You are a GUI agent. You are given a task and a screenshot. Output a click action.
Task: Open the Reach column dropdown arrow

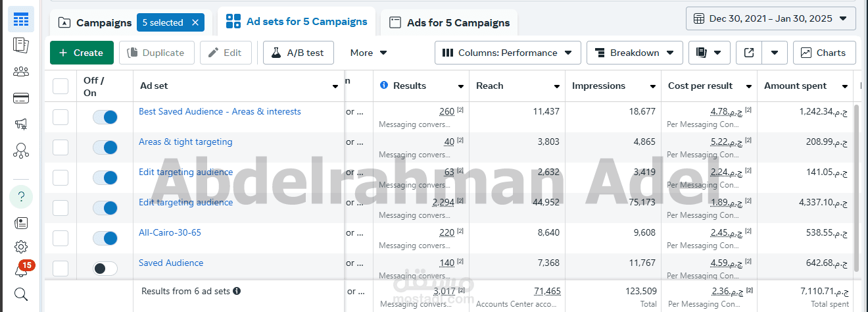click(557, 86)
